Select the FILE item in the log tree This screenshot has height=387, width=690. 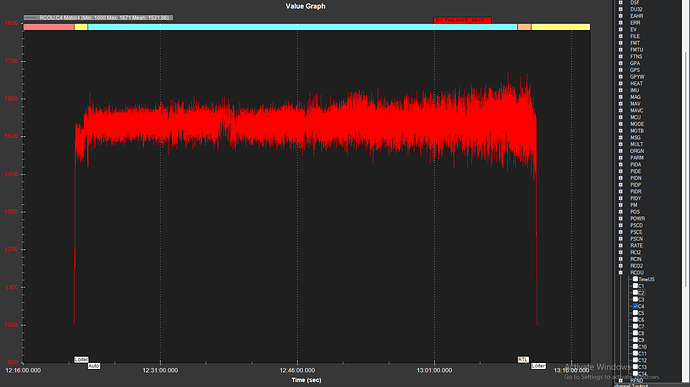click(635, 36)
